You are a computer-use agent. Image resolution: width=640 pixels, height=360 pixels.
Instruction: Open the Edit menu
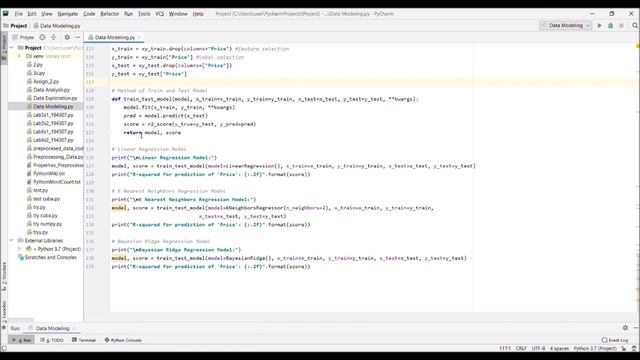32,13
